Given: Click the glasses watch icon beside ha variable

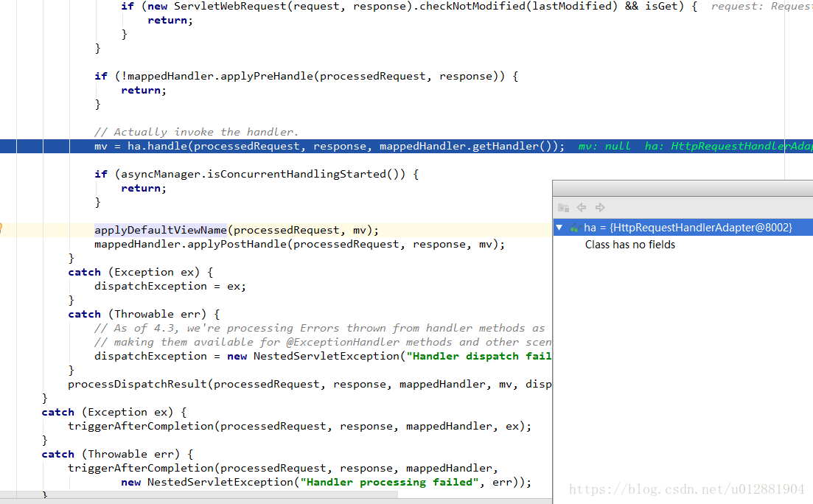Looking at the screenshot, I should click(574, 228).
